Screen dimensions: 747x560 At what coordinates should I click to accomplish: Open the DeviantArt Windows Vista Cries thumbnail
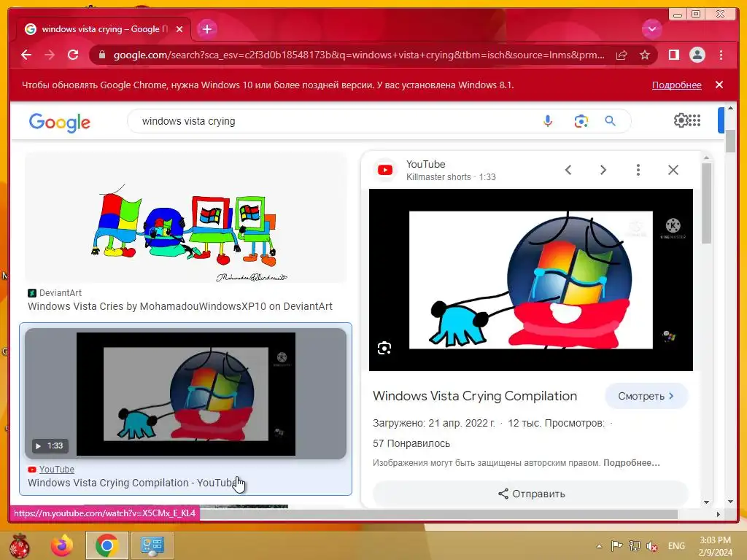point(186,218)
